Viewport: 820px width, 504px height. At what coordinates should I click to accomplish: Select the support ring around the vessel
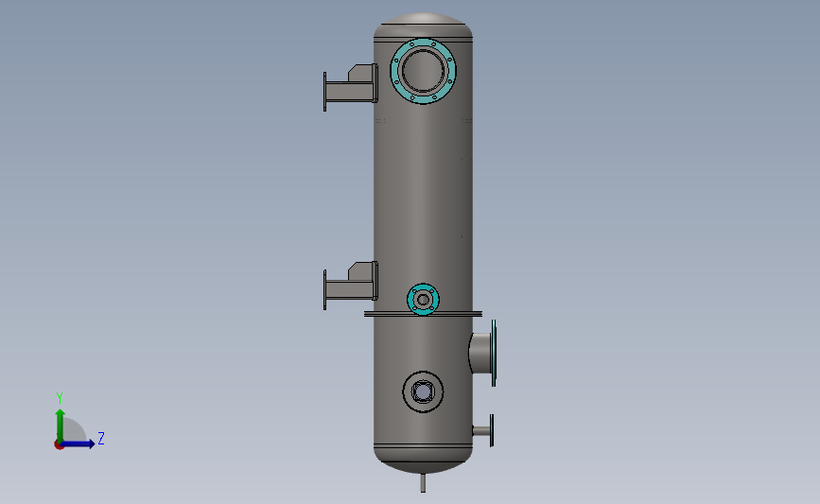423,314
